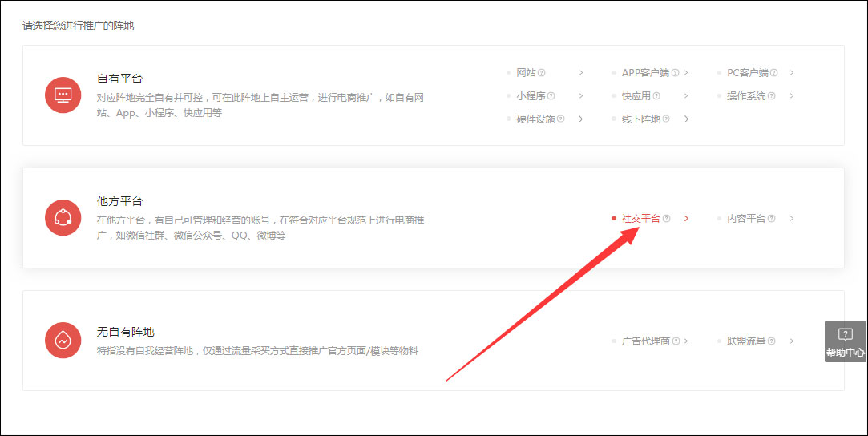Click the 他方平台 heading
Screen dimensions: 868x436
coord(119,201)
